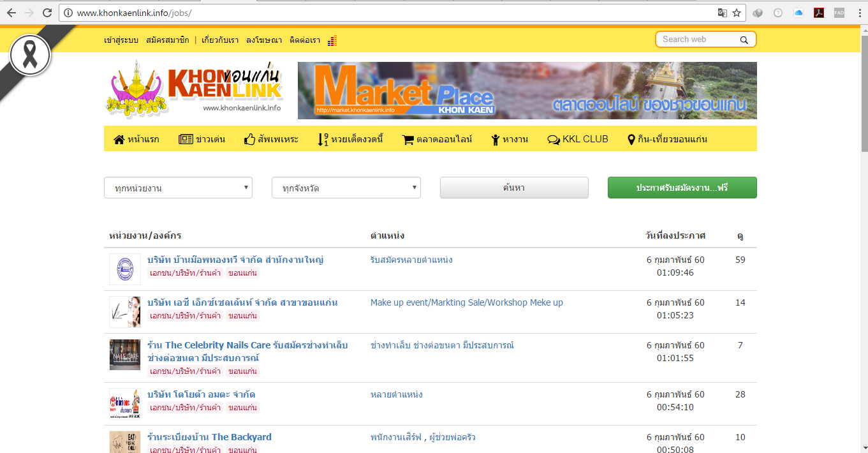Click the รับสมัครหลายตำแหน่ง position link

[x=411, y=260]
